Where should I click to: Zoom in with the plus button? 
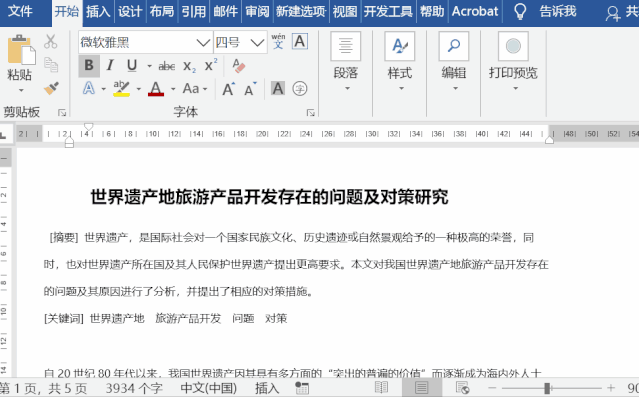[610, 388]
